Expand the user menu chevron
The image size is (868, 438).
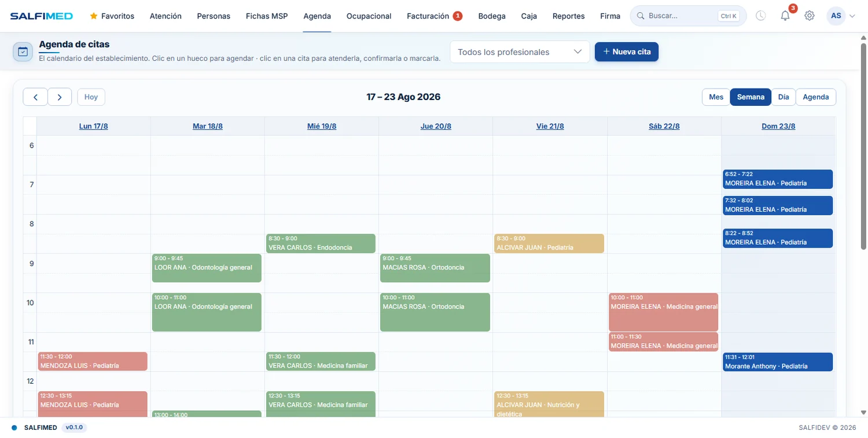click(x=852, y=16)
